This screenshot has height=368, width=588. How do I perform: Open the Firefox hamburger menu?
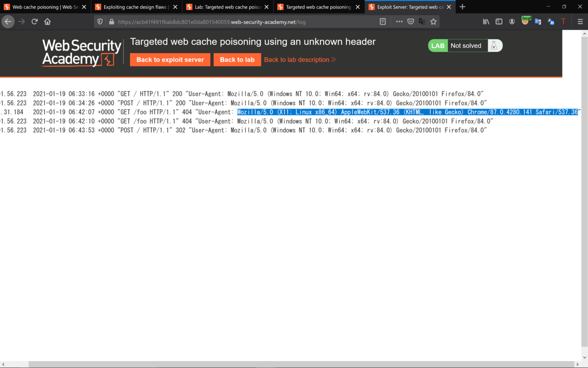click(580, 22)
